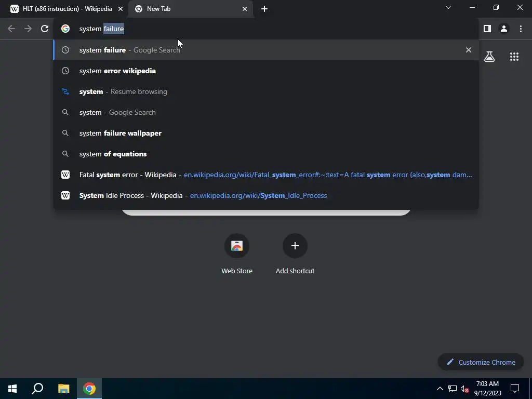This screenshot has height=399, width=532.
Task: Open the Windows taskbar search
Action: point(37,389)
